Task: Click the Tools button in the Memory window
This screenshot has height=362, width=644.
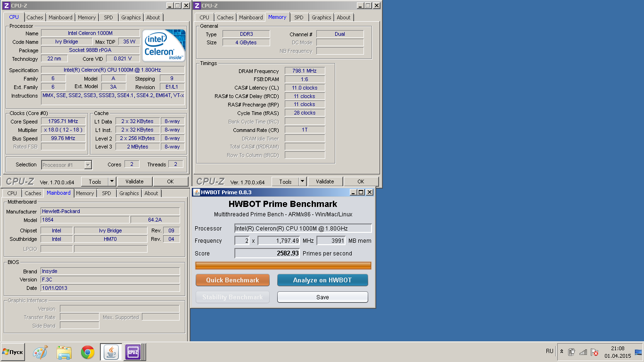Action: point(285,181)
